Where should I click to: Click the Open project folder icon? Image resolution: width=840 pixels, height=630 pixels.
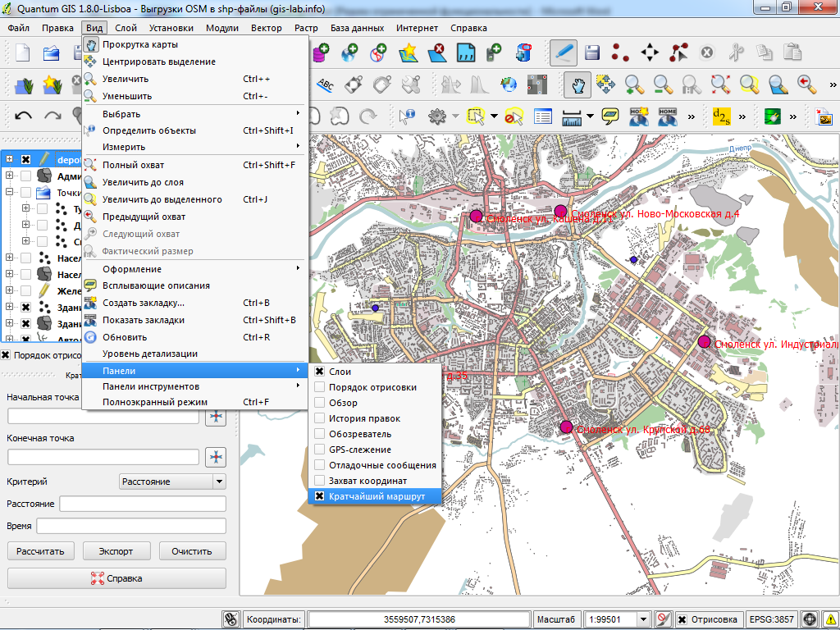click(x=52, y=52)
